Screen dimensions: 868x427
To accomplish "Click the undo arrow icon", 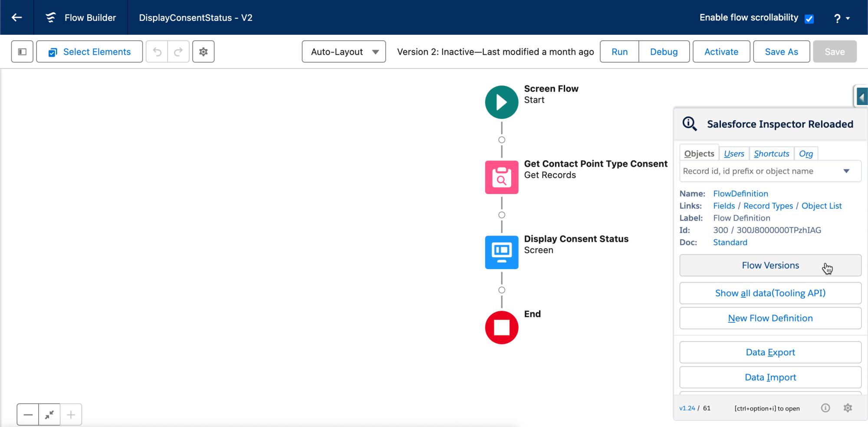I will pos(157,52).
